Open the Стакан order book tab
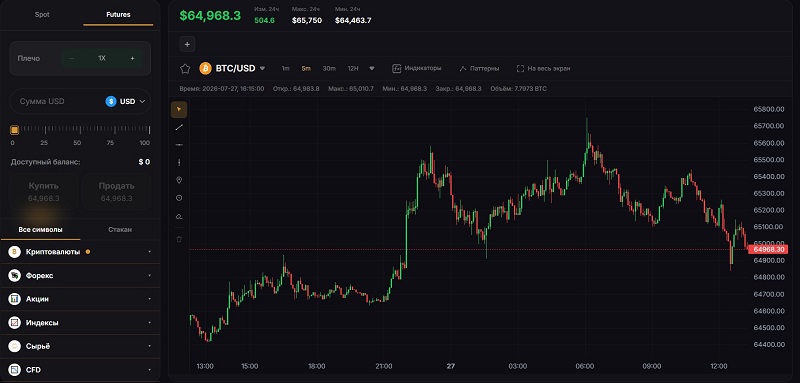The height and width of the screenshot is (383, 800). (x=120, y=229)
